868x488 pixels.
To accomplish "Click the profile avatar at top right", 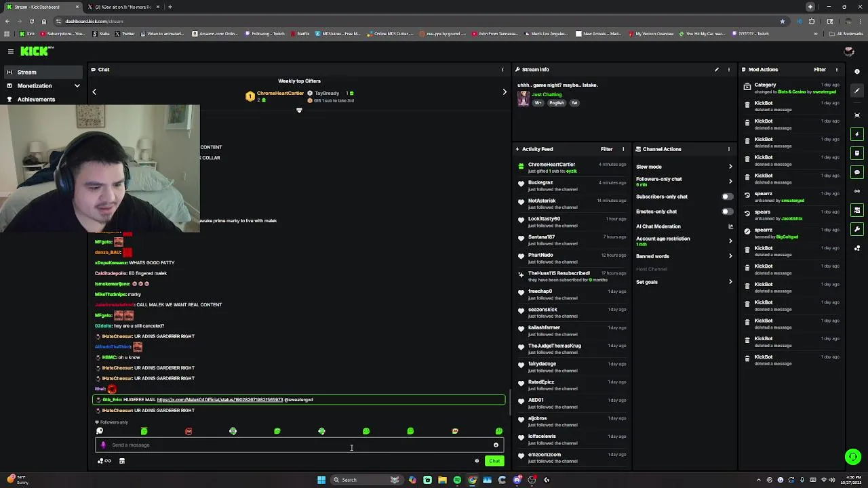I will pyautogui.click(x=848, y=52).
